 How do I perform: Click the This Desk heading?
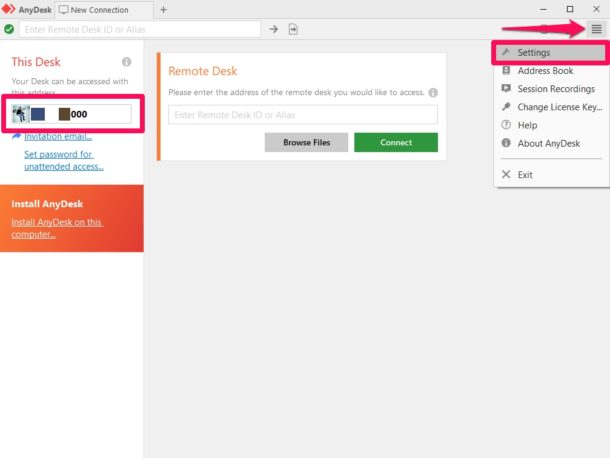pyautogui.click(x=36, y=62)
